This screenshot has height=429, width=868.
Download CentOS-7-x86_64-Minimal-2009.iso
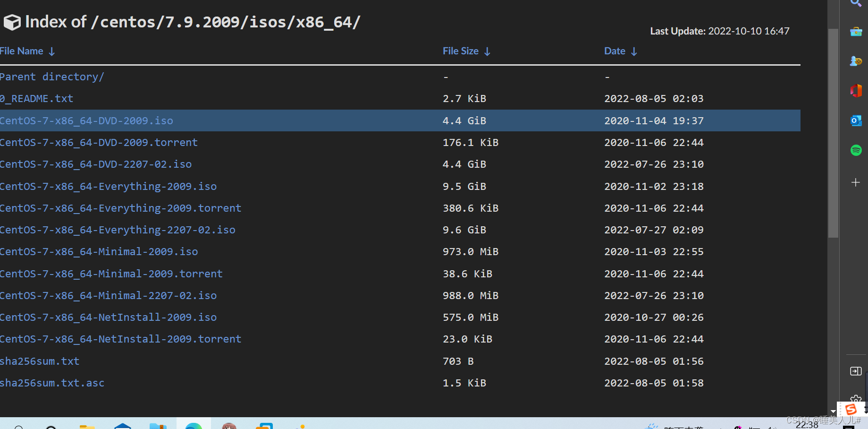click(x=99, y=251)
